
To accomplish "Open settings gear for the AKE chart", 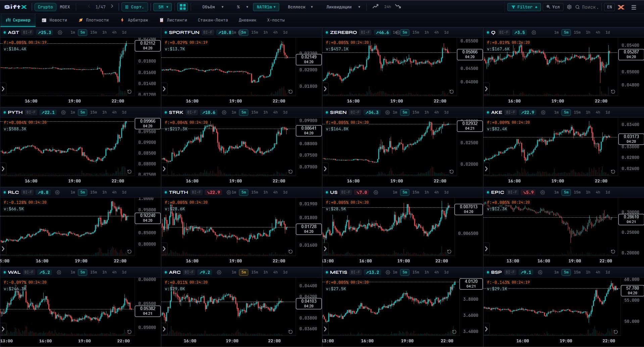I will tap(543, 113).
